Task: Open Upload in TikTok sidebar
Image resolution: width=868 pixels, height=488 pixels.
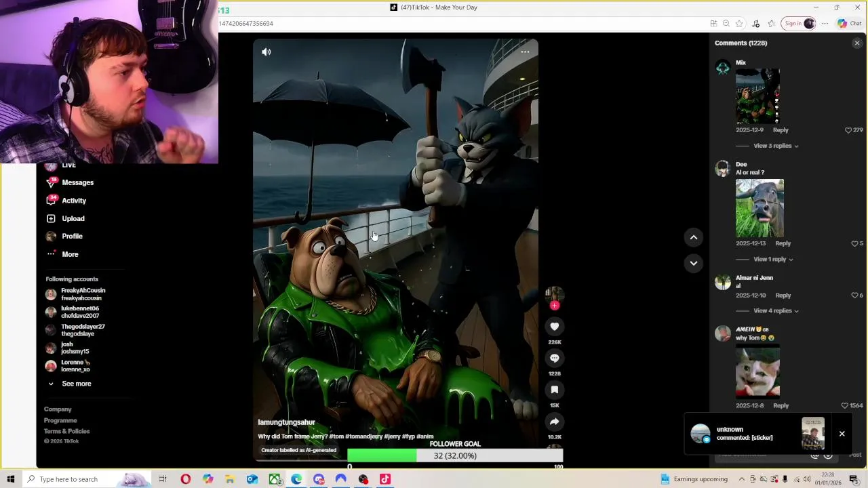Action: [66, 218]
